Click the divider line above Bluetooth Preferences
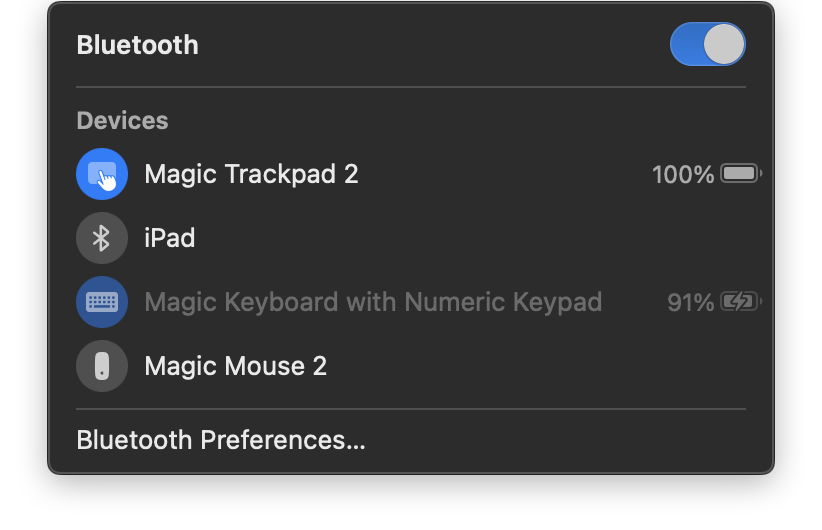822x530 pixels. coord(410,409)
